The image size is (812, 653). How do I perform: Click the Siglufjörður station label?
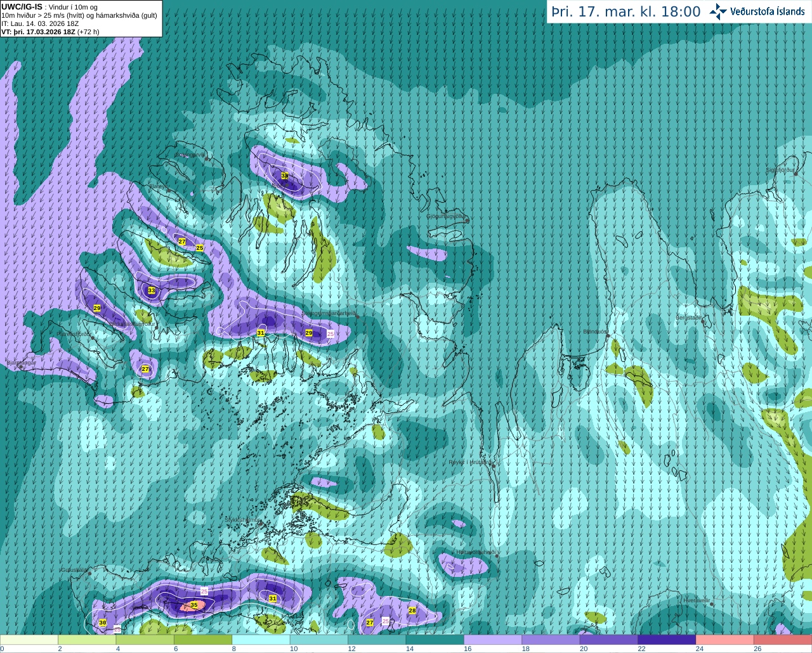(781, 170)
